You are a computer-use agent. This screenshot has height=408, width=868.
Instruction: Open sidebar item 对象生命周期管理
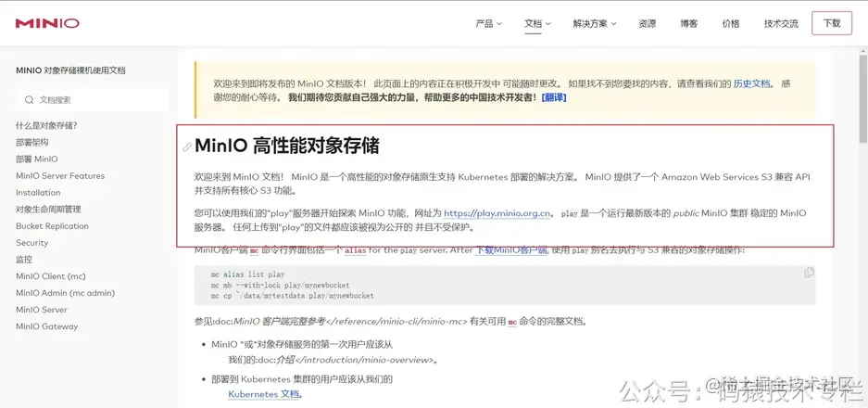(49, 209)
